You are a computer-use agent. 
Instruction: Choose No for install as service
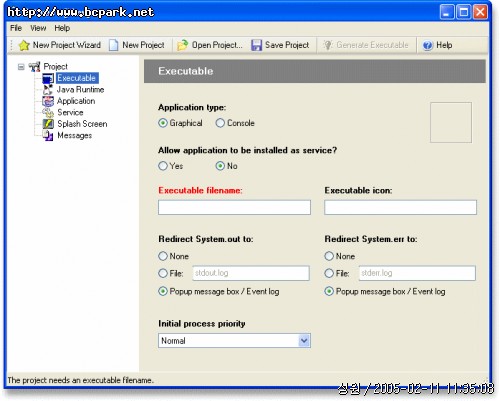pyautogui.click(x=220, y=166)
